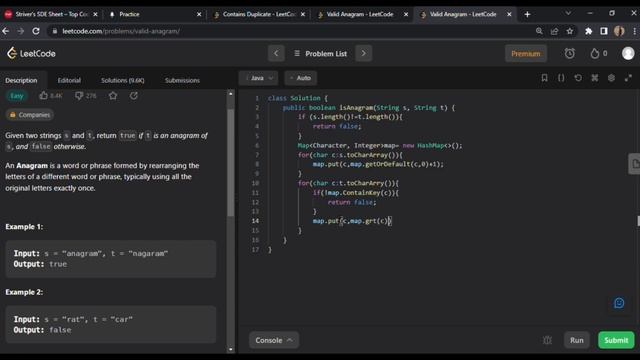
Task: Click the scroll down arrow in description
Action: pos(231,349)
